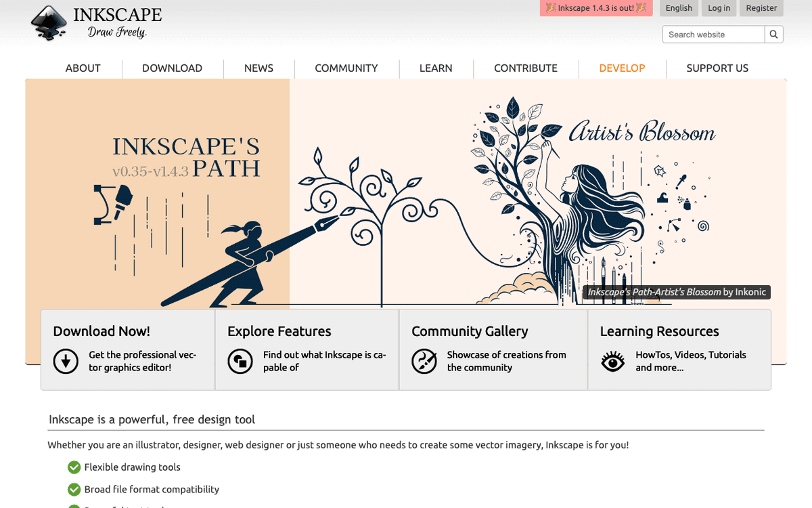The height and width of the screenshot is (508, 812).
Task: Click the Inkscape mountain logo icon
Action: pyautogui.click(x=47, y=22)
